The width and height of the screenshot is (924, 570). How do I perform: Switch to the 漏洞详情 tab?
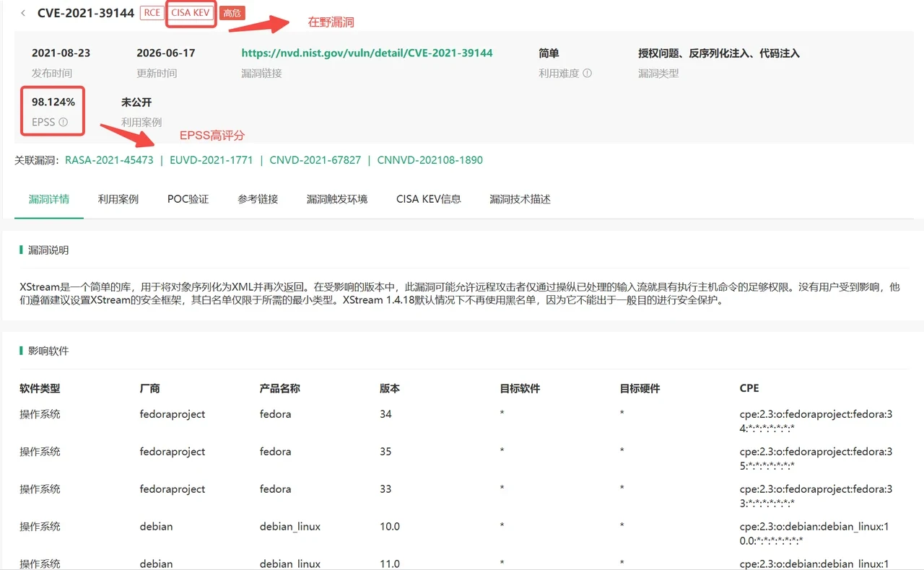49,199
